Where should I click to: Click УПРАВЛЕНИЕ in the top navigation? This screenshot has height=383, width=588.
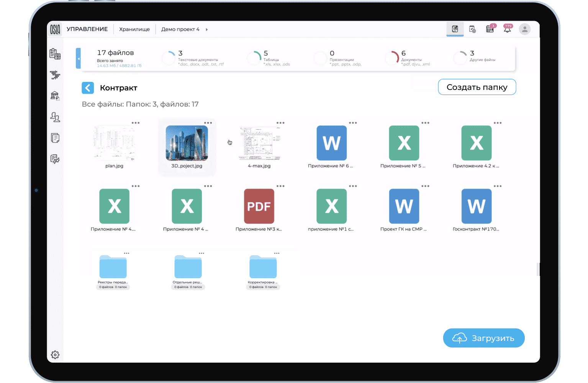click(x=87, y=29)
